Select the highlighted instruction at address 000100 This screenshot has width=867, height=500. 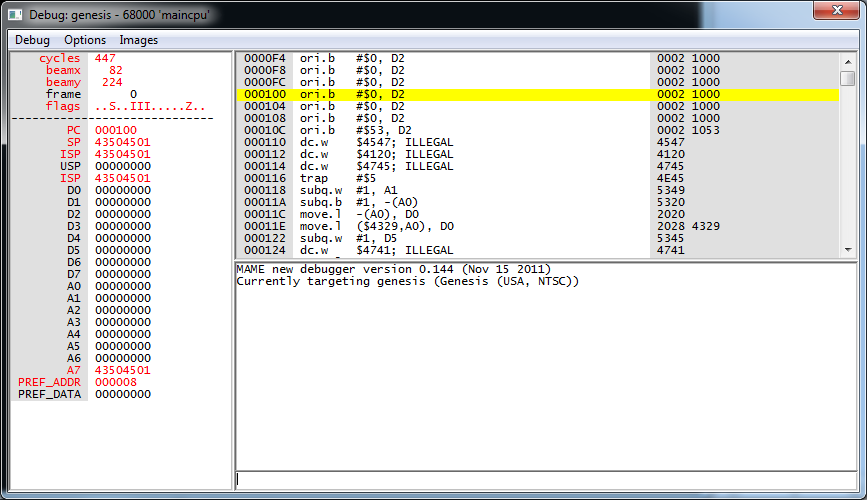click(x=440, y=94)
